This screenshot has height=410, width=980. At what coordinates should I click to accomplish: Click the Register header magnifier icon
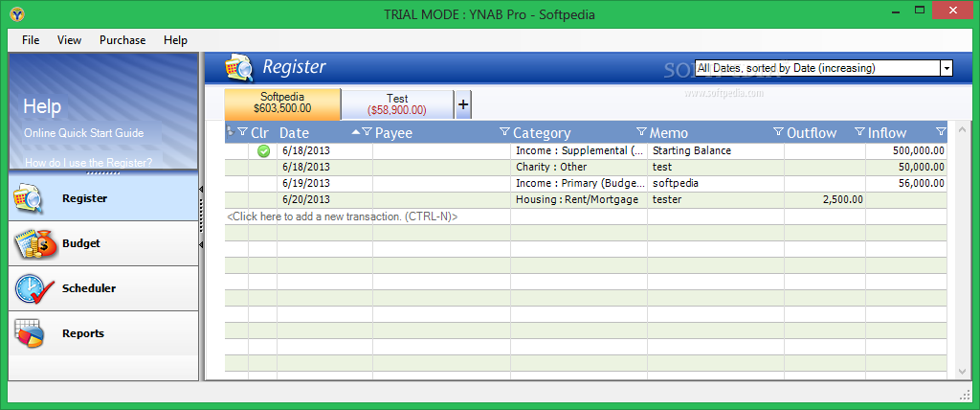(x=239, y=68)
